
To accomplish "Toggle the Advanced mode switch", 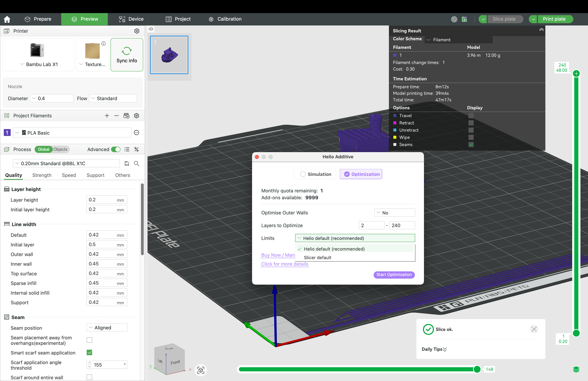I will click(116, 149).
